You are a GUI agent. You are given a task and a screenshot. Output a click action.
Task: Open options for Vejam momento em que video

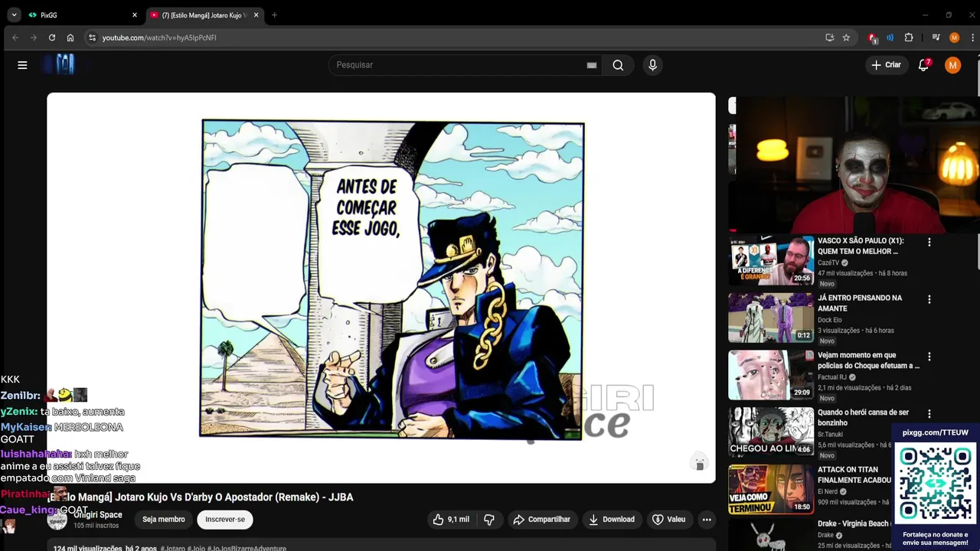click(929, 357)
